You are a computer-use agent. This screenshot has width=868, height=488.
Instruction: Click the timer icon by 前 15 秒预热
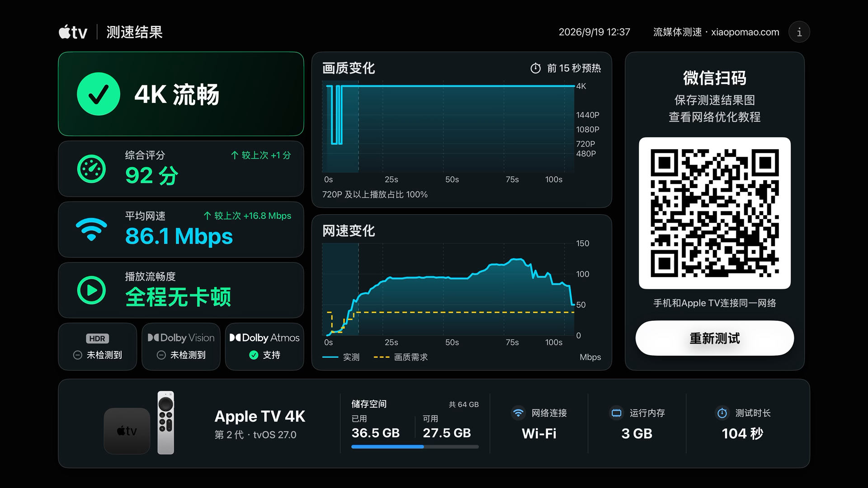point(535,68)
